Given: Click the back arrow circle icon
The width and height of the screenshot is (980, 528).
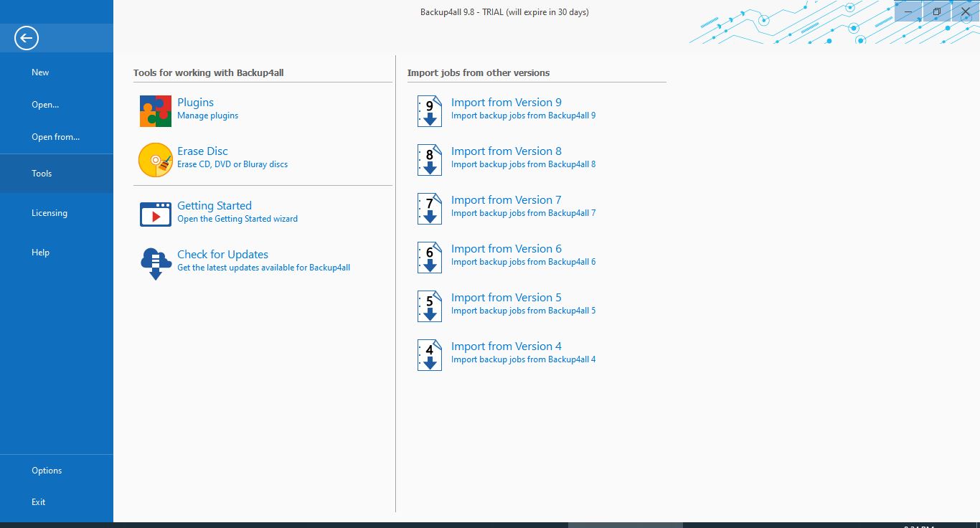Looking at the screenshot, I should 27,38.
